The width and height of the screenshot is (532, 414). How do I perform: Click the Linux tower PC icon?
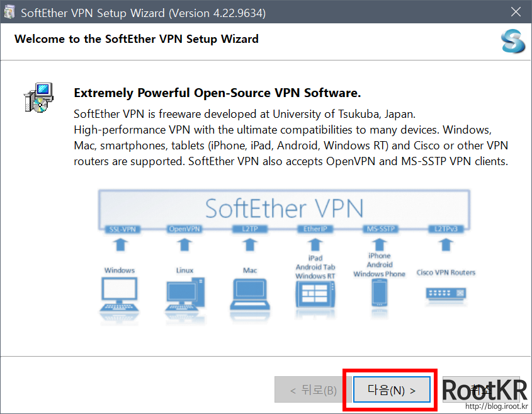click(185, 296)
